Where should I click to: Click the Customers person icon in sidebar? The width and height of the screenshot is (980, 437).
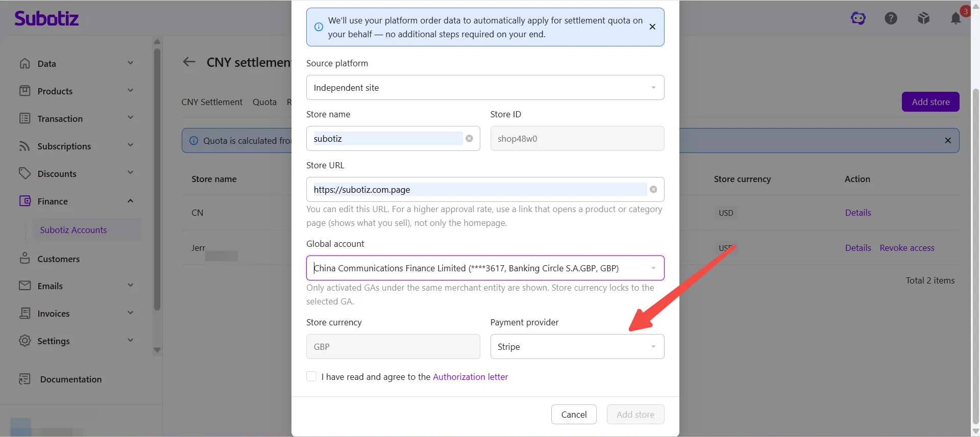pos(24,258)
